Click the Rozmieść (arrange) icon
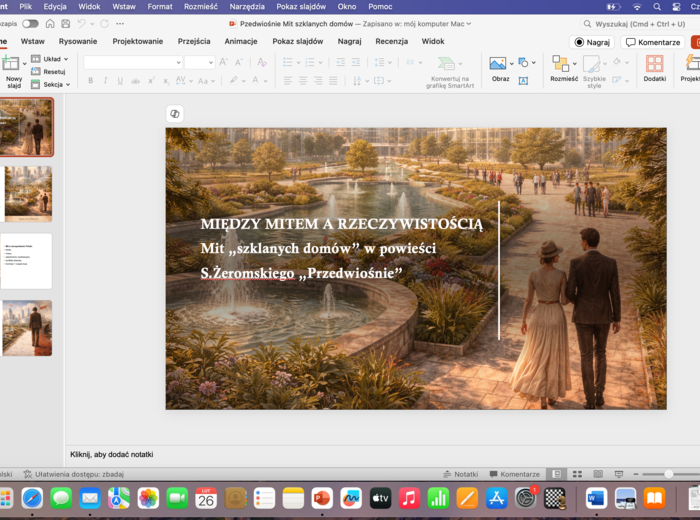Viewport: 700px width, 520px height. click(x=560, y=63)
